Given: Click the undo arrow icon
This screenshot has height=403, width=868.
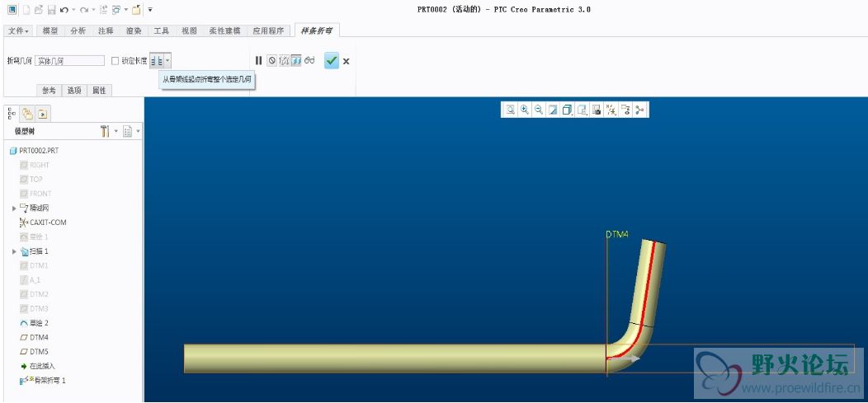Looking at the screenshot, I should pos(64,10).
